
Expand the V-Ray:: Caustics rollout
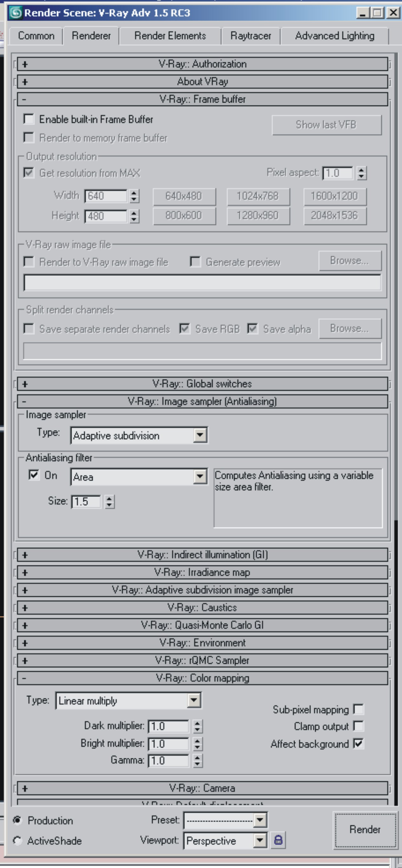202,608
